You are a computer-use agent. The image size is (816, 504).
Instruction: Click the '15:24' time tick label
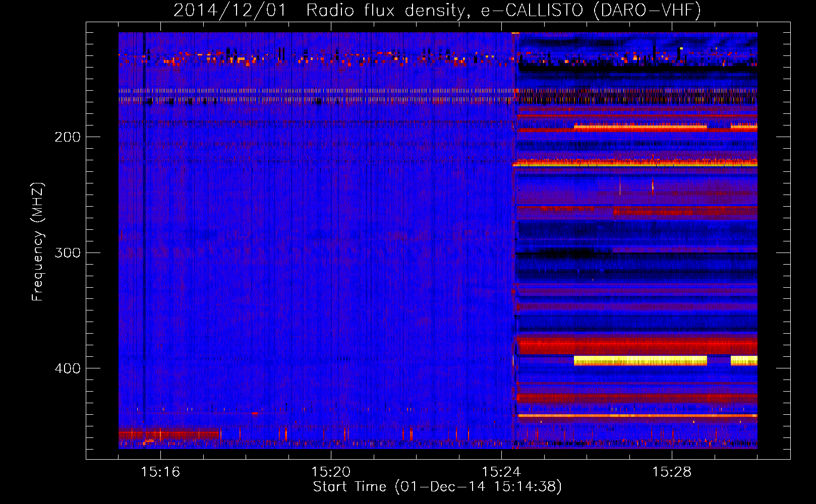[x=501, y=472]
